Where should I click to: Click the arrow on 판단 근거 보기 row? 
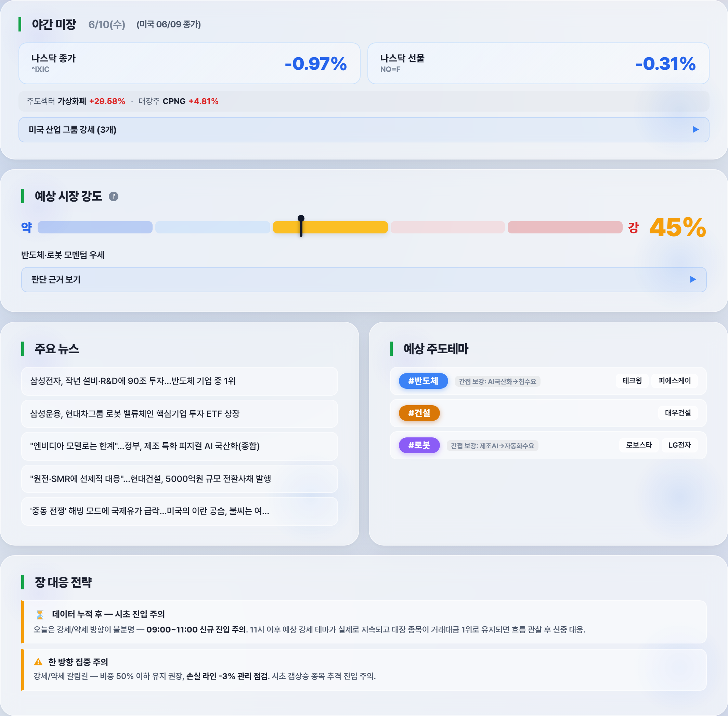(x=693, y=279)
